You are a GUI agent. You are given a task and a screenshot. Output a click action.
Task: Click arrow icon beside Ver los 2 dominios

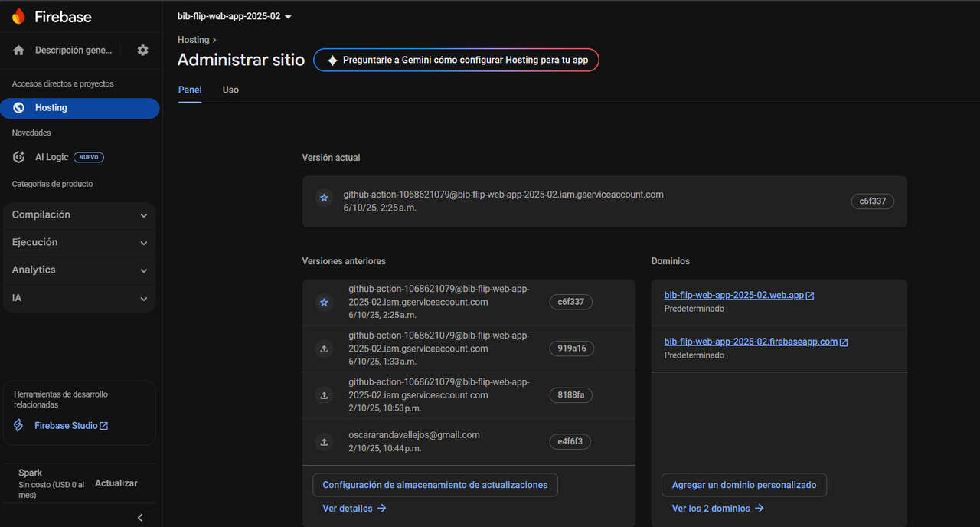(x=759, y=508)
